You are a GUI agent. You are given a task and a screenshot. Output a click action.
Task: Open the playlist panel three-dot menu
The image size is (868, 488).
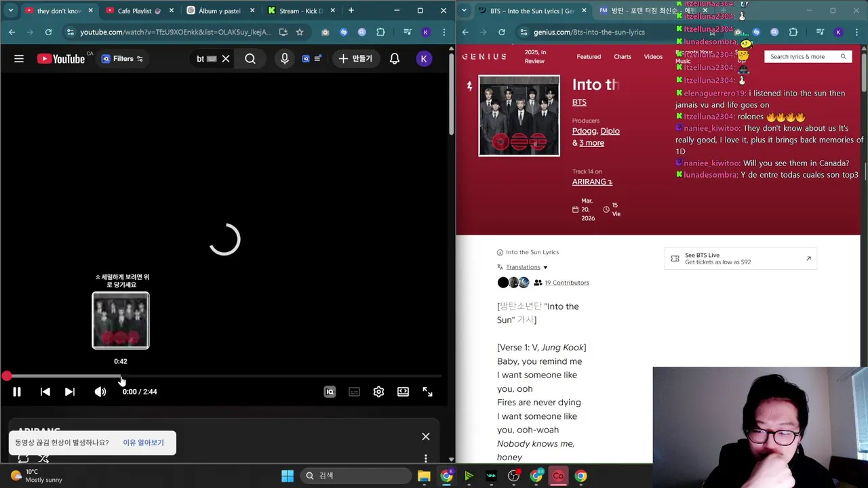[x=426, y=459]
